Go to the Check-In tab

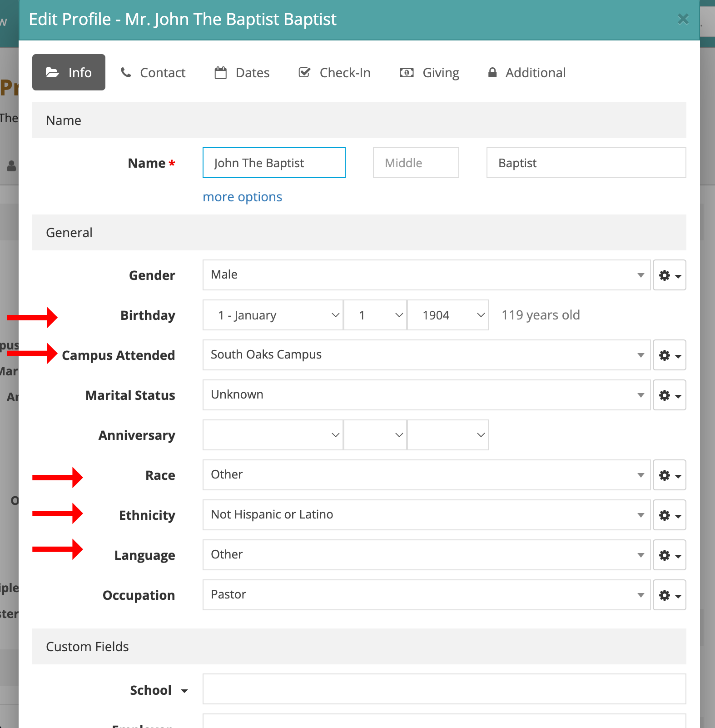[x=334, y=73]
